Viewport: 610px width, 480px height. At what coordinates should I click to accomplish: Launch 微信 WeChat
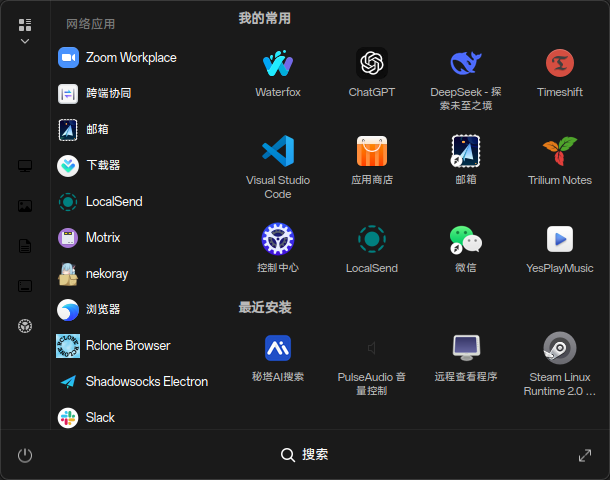pyautogui.click(x=466, y=249)
